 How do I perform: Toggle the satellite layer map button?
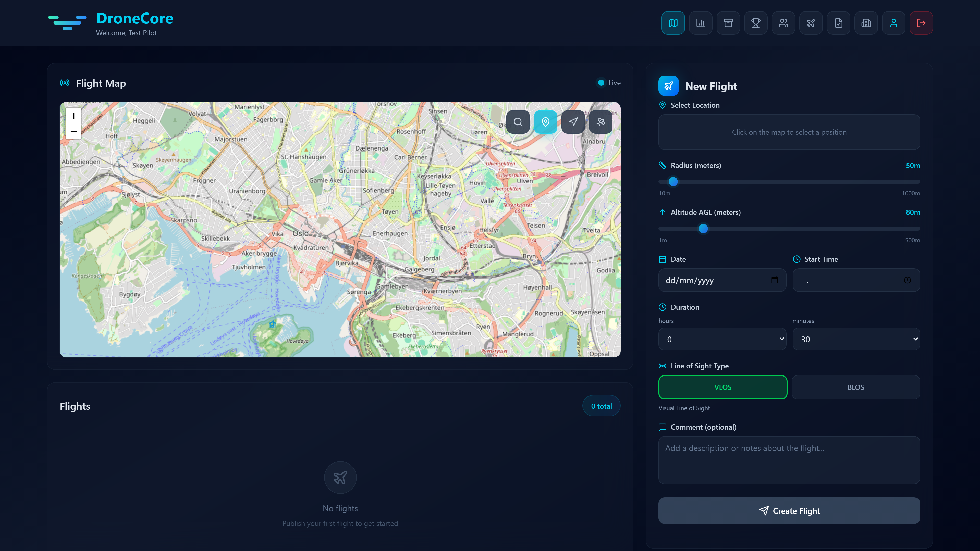[x=601, y=122]
